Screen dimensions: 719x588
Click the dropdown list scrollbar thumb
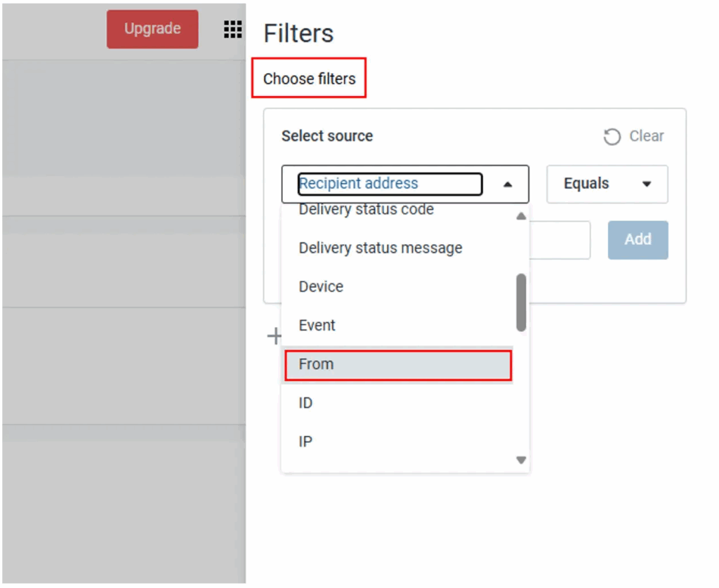click(x=521, y=302)
